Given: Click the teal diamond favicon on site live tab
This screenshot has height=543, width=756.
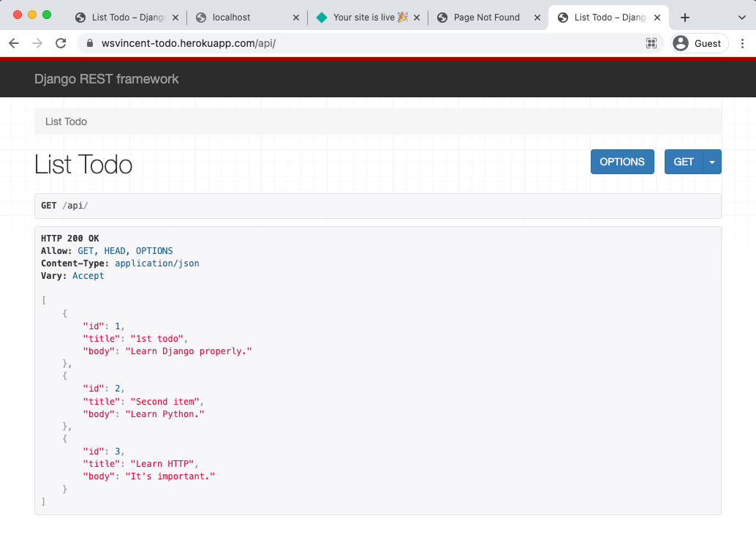Looking at the screenshot, I should (322, 18).
